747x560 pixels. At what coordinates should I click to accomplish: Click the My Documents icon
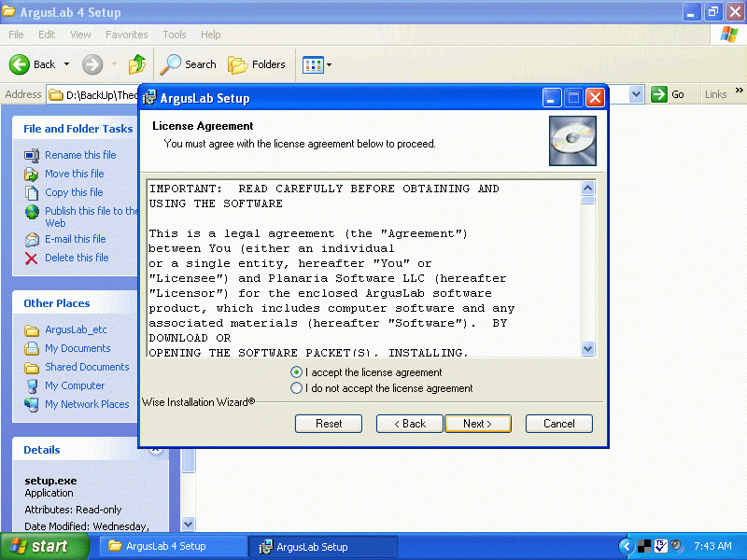tap(32, 348)
